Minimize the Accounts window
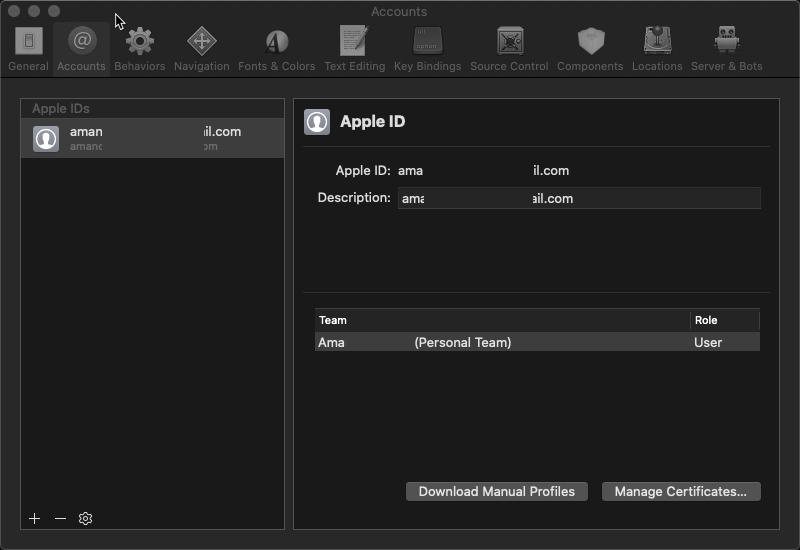The height and width of the screenshot is (550, 800). tap(34, 11)
